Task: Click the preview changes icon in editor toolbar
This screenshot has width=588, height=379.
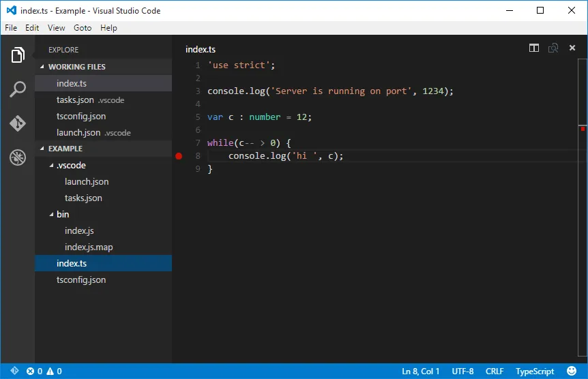Action: tap(553, 48)
